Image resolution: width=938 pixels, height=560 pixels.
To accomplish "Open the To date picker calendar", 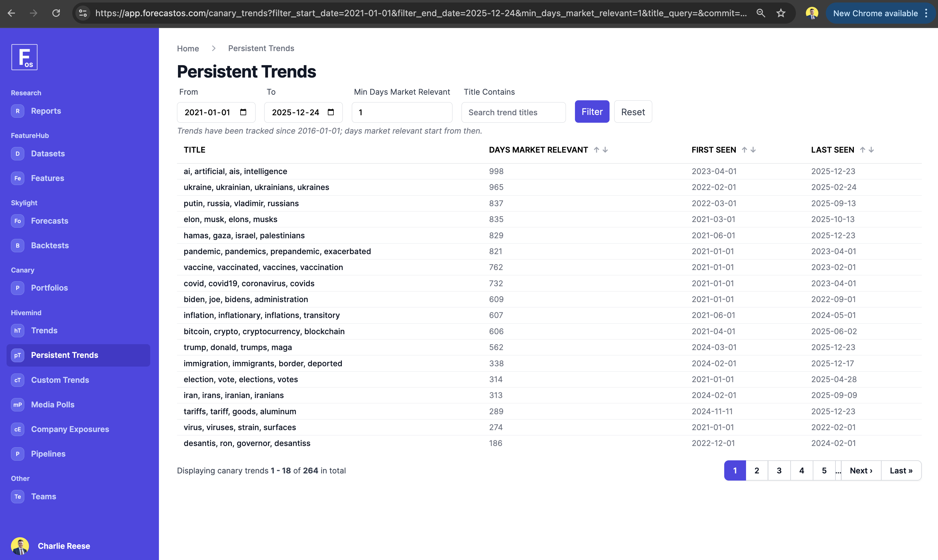I will tap(331, 112).
